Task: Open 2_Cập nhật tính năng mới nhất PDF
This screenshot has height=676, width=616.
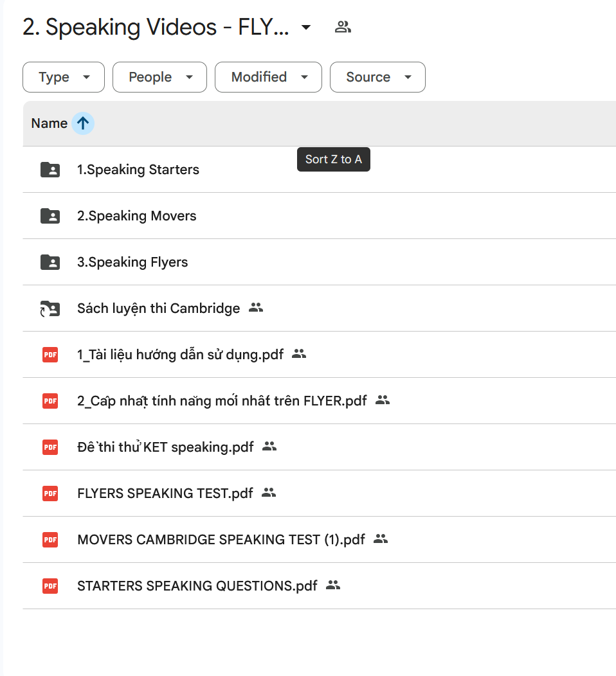Action: pyautogui.click(x=222, y=401)
